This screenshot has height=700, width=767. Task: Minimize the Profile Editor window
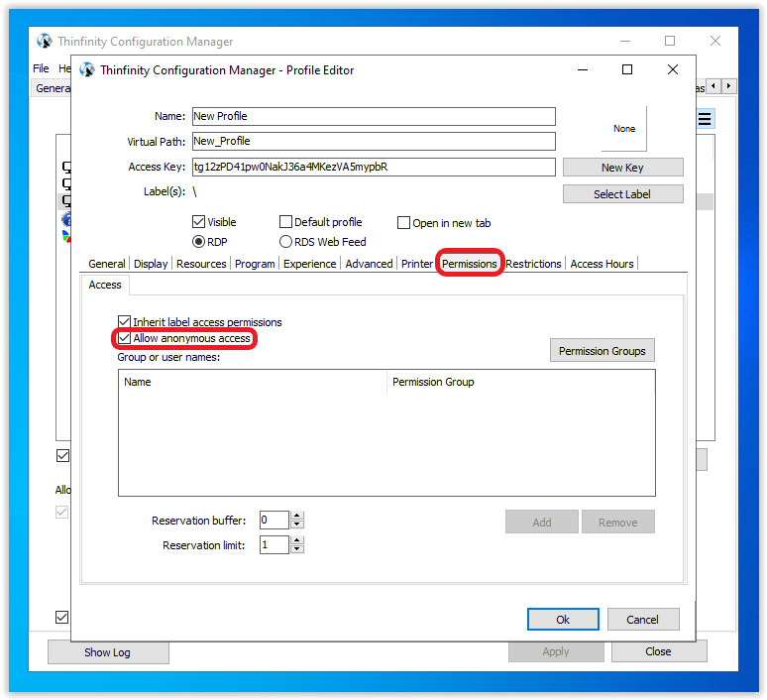pos(582,69)
